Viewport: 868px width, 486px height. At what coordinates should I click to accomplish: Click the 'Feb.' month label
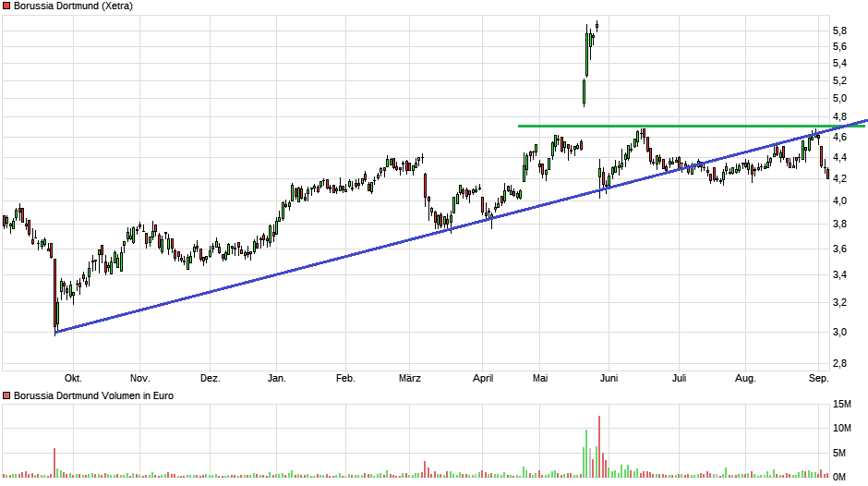click(345, 379)
